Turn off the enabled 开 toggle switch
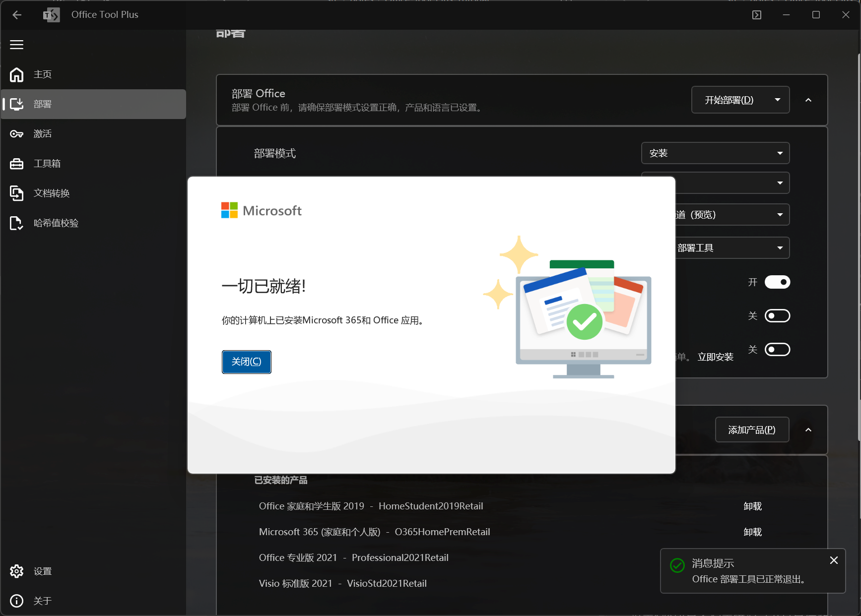The height and width of the screenshot is (616, 861). click(x=777, y=282)
